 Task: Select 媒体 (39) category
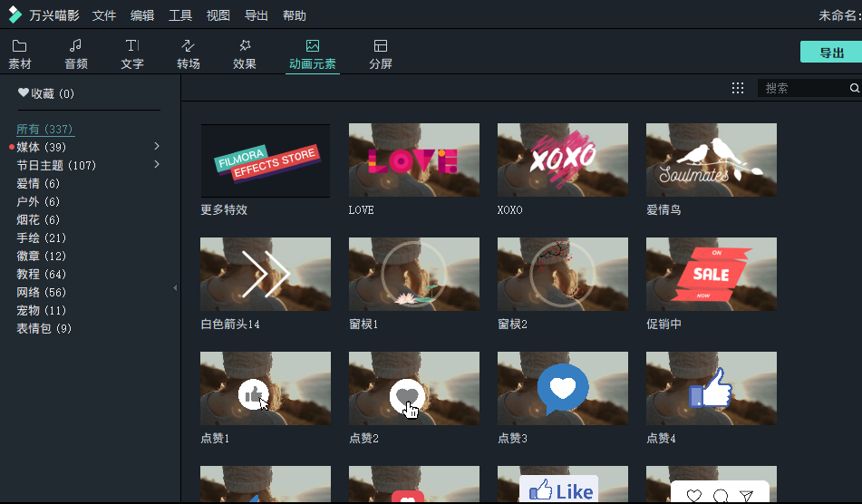coord(41,147)
